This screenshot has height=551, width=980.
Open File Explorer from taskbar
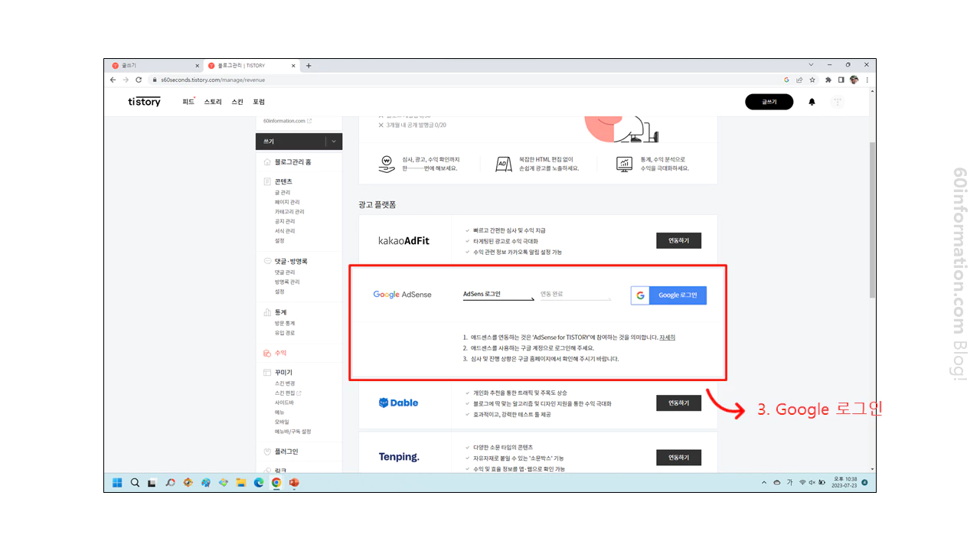tap(241, 483)
